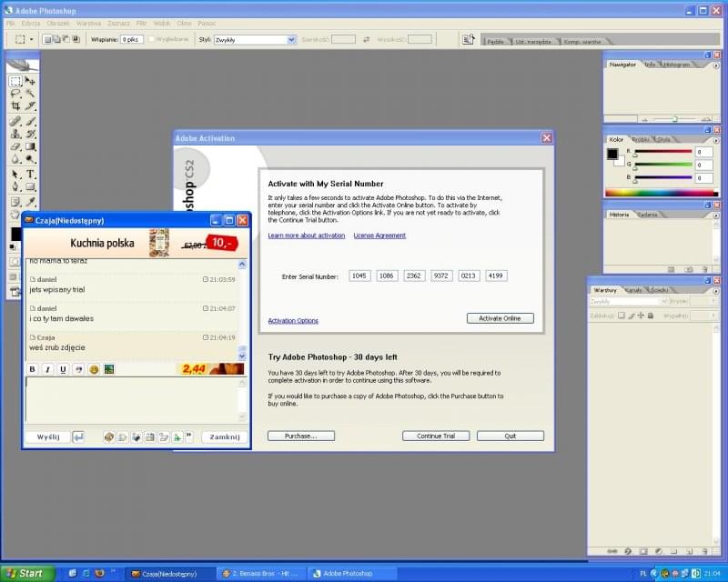Viewport: 728px width, 582px height.
Task: Select the Slice tool
Action: (30, 105)
